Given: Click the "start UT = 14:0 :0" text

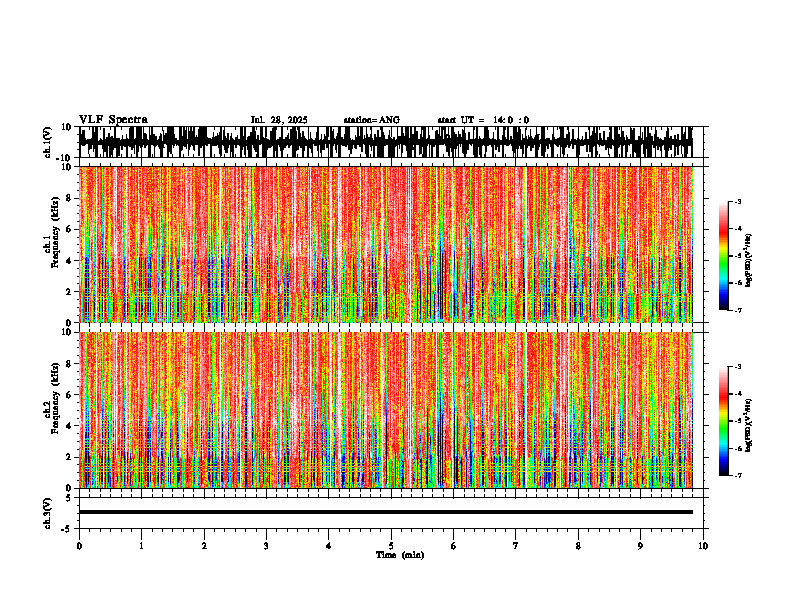Looking at the screenshot, I should 483,120.
